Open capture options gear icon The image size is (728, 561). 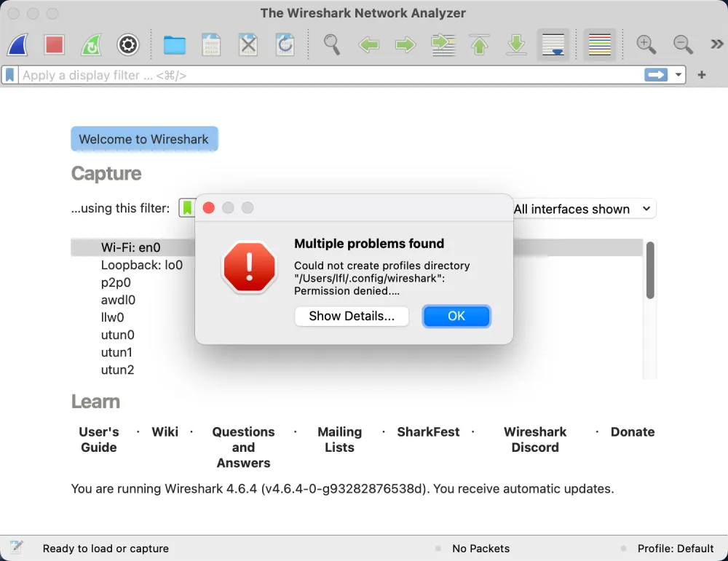tap(127, 45)
